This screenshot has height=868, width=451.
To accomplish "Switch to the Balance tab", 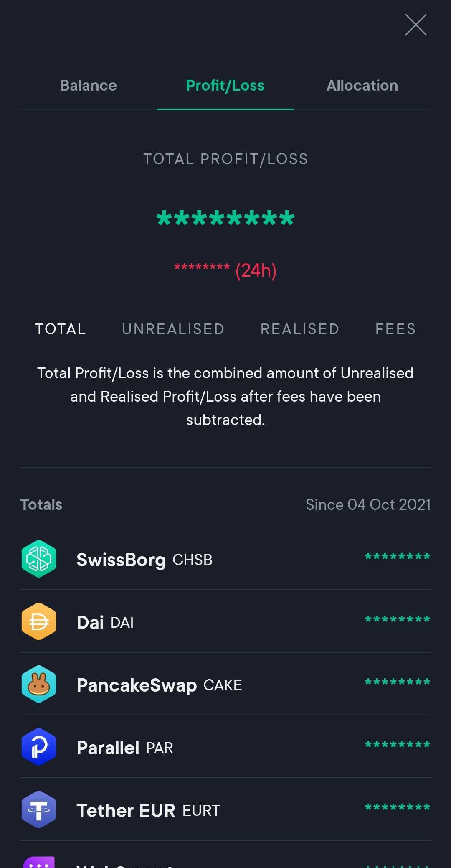I will point(88,86).
